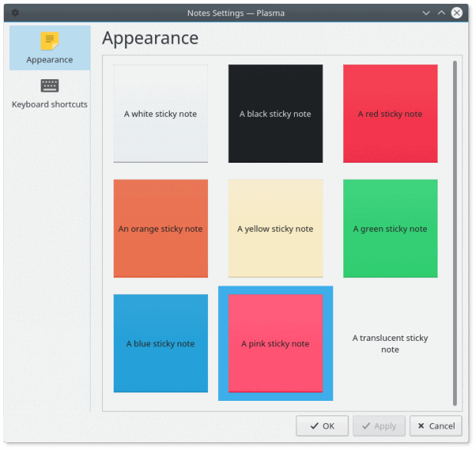Click the keyboard icon in sidebar
476x450 pixels.
pos(50,86)
